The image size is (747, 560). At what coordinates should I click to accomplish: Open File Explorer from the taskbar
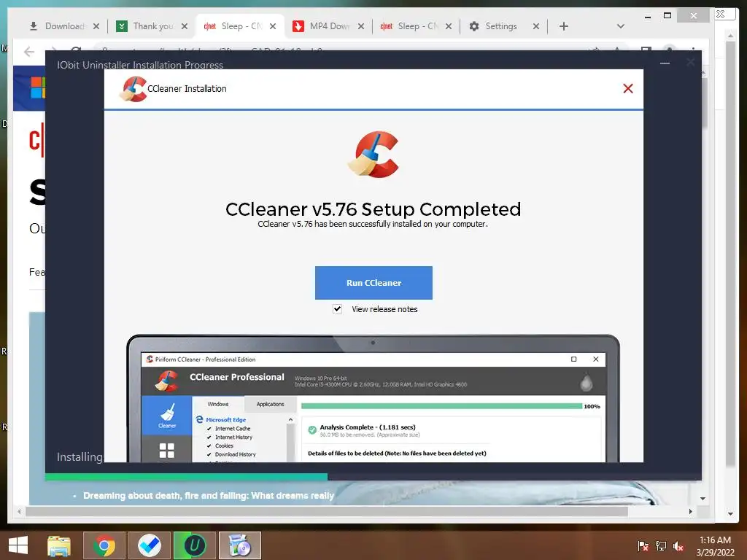(59, 545)
